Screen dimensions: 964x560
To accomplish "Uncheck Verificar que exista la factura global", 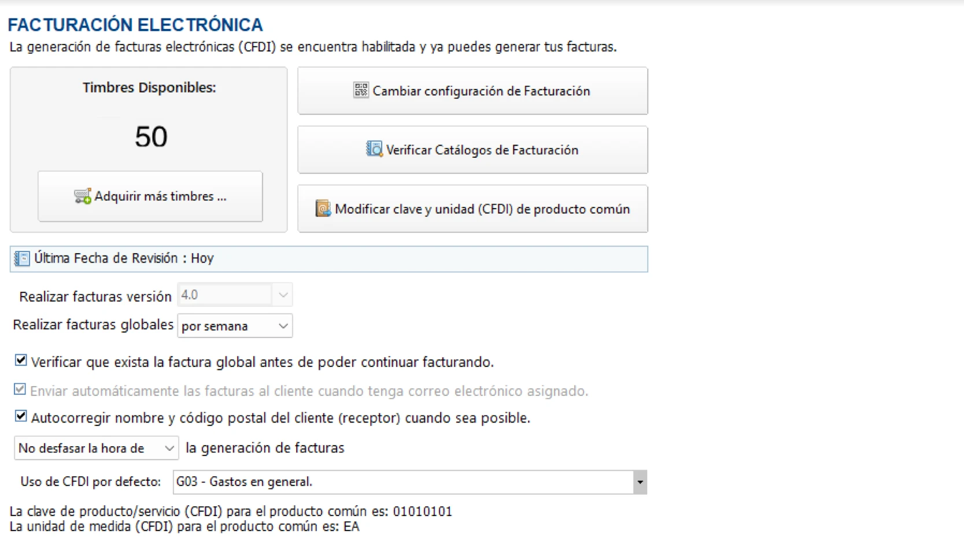I will tap(20, 360).
